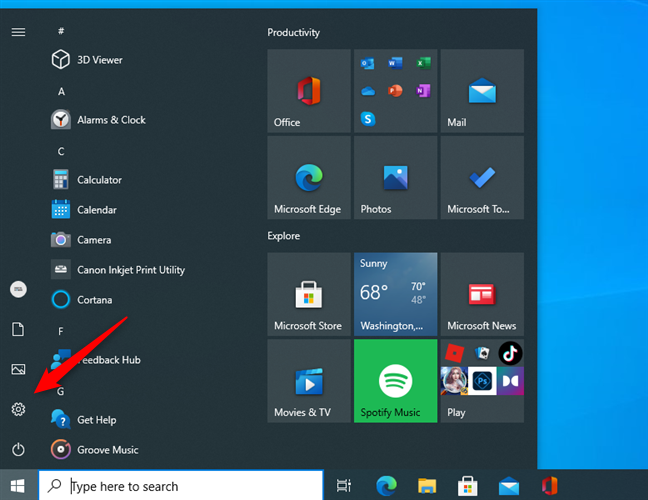
Task: Open the Get Help app
Action: [x=84, y=420]
